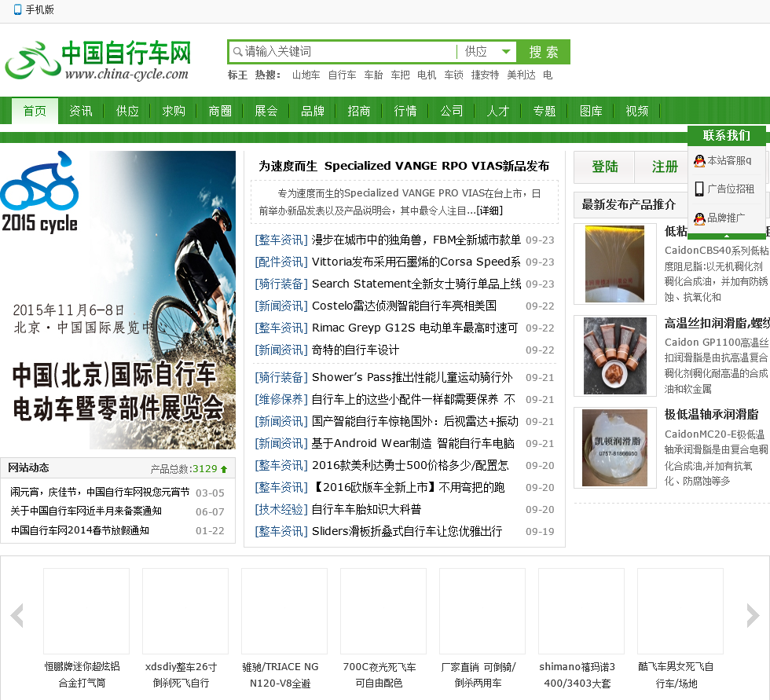The height and width of the screenshot is (700, 770).
Task: Click the 低粘 damping grease product thumbnail
Action: coord(614,264)
